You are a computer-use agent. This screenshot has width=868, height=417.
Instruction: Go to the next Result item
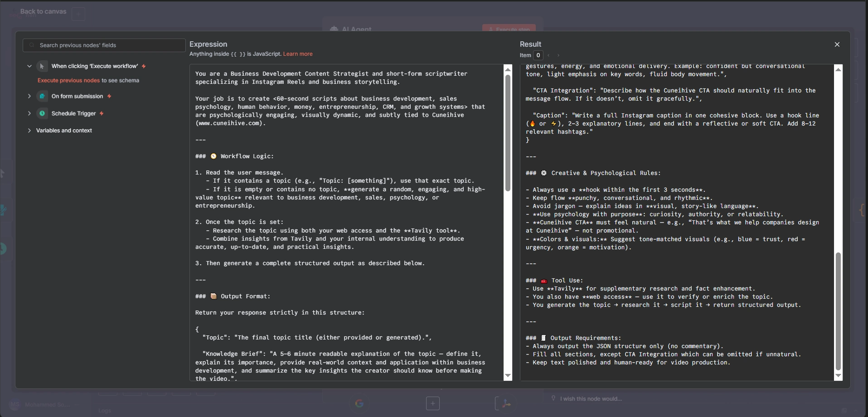pos(558,55)
